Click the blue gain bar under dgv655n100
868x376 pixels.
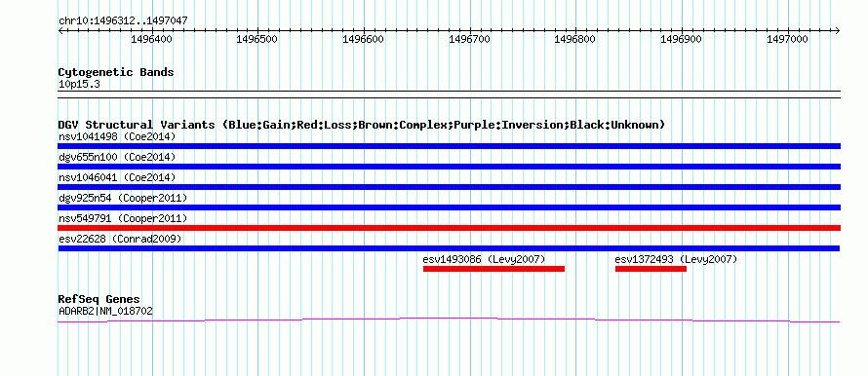pos(449,167)
